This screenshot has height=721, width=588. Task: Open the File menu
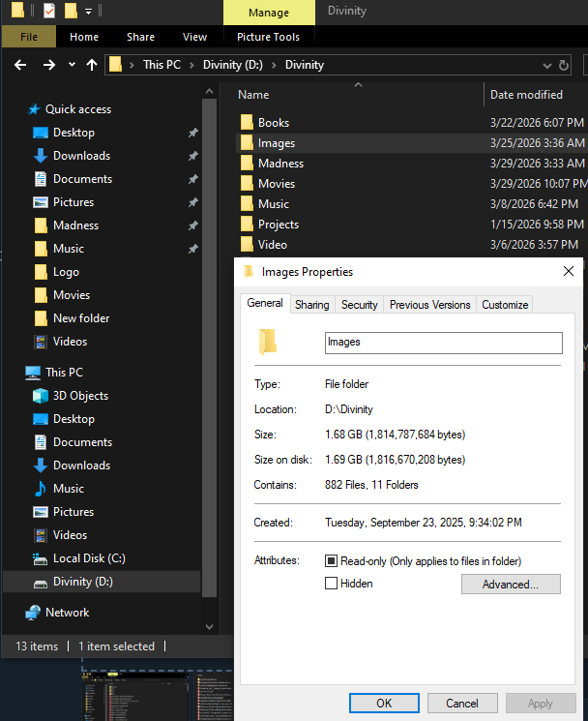29,37
